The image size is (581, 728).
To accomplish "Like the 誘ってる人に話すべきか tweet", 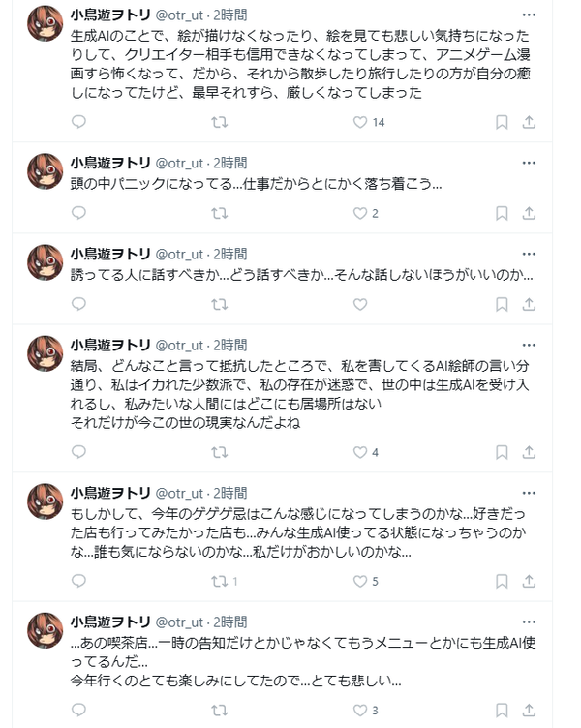I will (360, 304).
